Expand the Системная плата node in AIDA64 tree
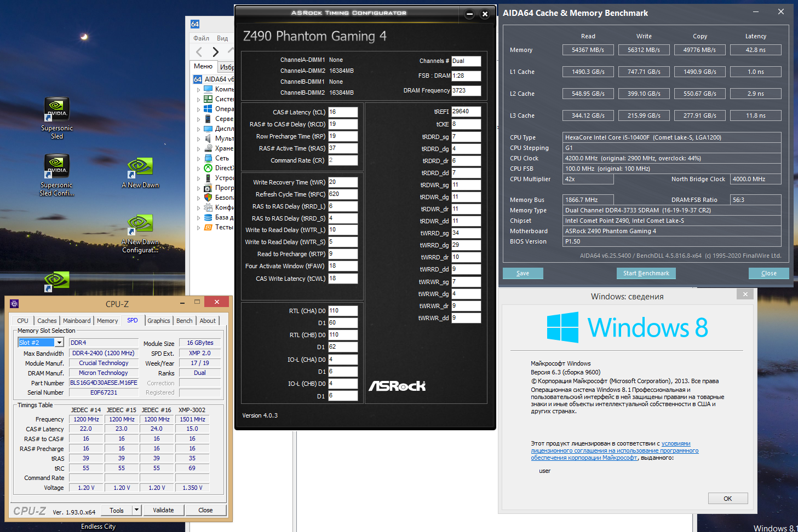The height and width of the screenshot is (532, 798). [x=198, y=99]
